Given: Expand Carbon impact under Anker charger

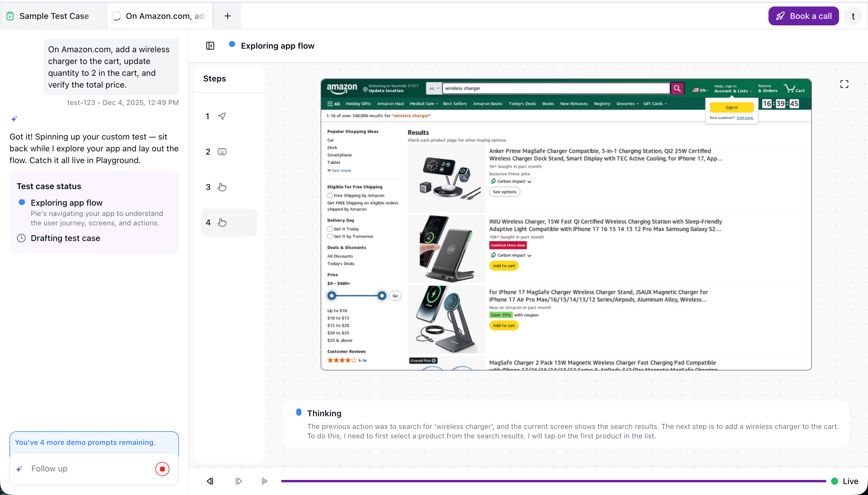Looking at the screenshot, I should (511, 181).
